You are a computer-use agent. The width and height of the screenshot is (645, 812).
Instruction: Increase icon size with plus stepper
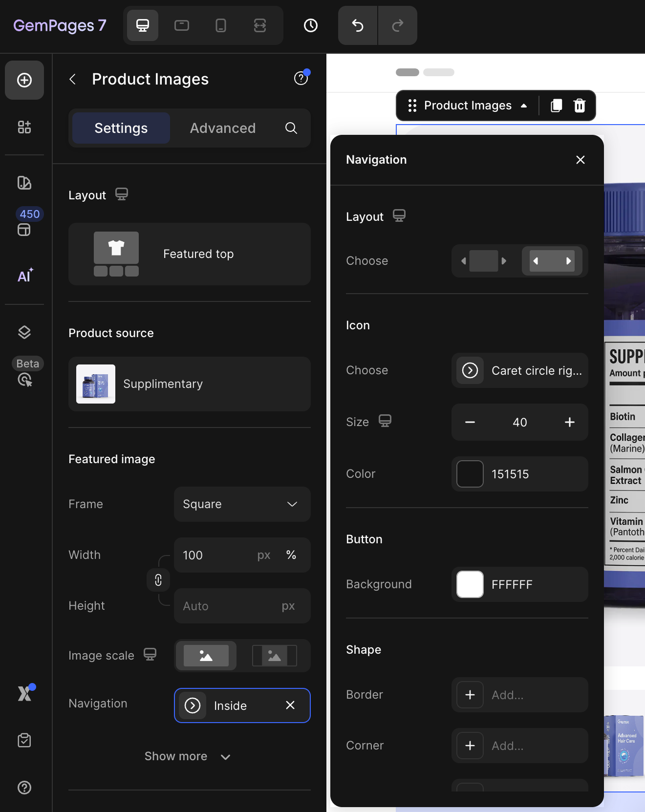(570, 422)
